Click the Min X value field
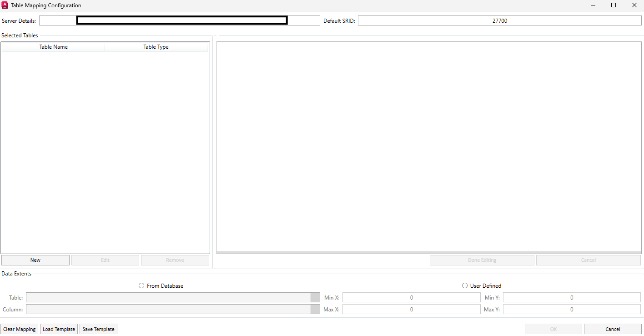The width and height of the screenshot is (644, 336). [x=411, y=297]
